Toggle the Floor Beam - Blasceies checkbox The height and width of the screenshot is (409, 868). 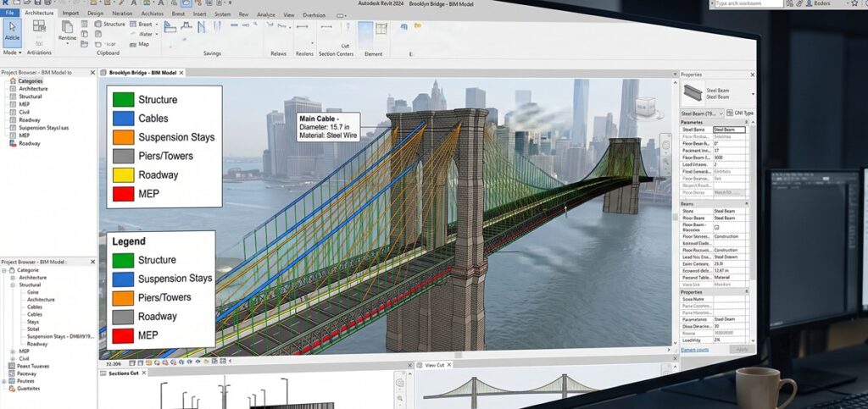point(716,227)
